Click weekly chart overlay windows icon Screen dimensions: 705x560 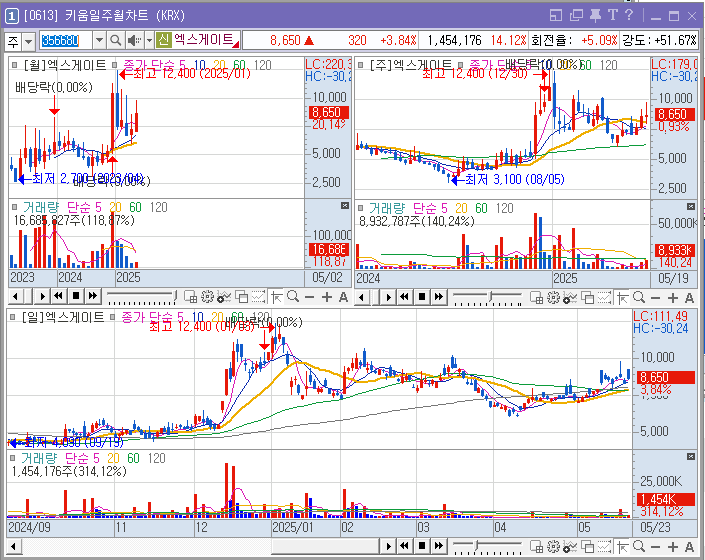tap(588, 297)
